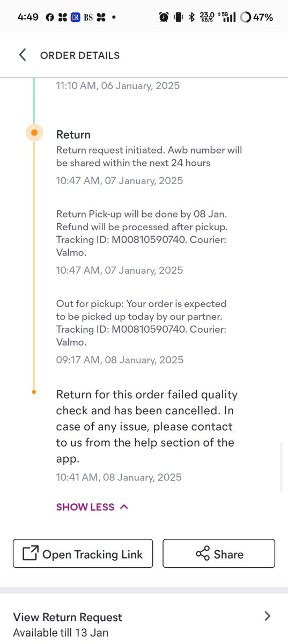This screenshot has height=644, width=288.
Task: Open View Return Request chevron arrow
Action: tap(268, 616)
